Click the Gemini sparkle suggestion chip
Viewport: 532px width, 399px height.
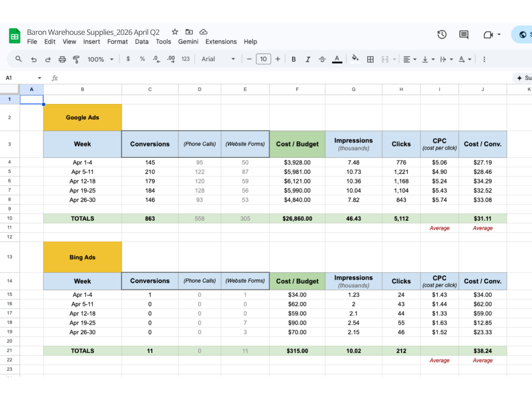coord(523,78)
